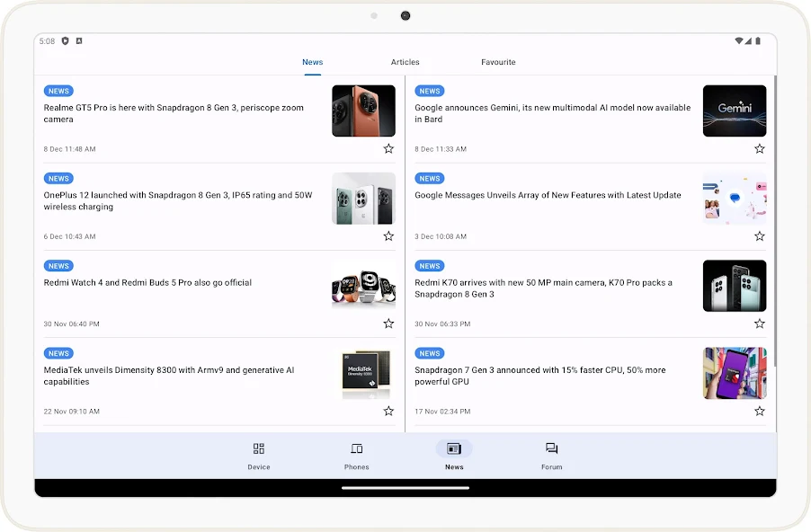Open Redmi K70 arrives headline
The image size is (811, 532).
tap(543, 288)
